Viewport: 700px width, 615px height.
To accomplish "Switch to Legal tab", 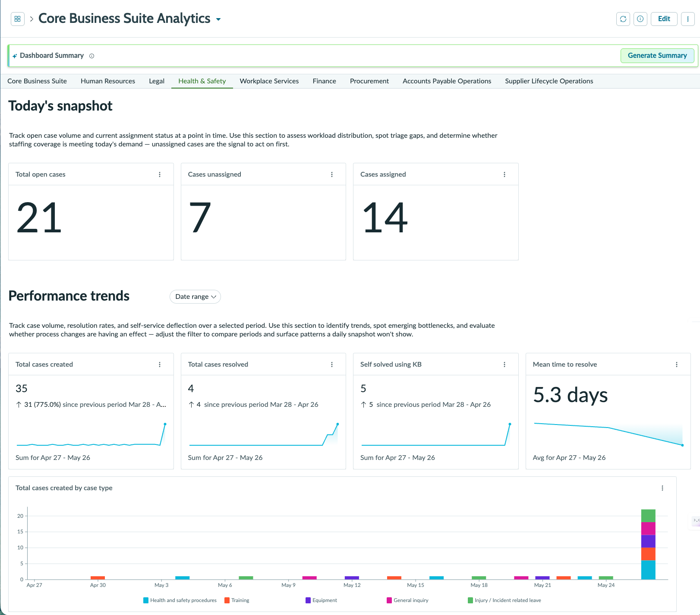I will click(x=157, y=81).
